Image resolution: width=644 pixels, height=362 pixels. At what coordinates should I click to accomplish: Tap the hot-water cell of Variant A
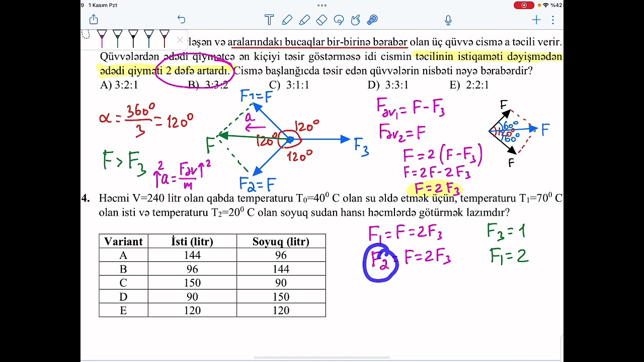[x=192, y=255]
